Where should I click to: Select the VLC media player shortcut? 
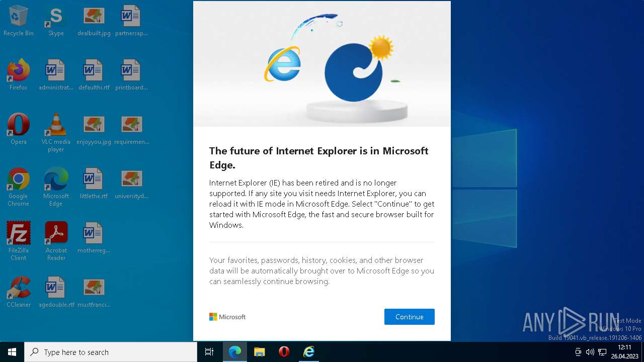[x=56, y=133]
